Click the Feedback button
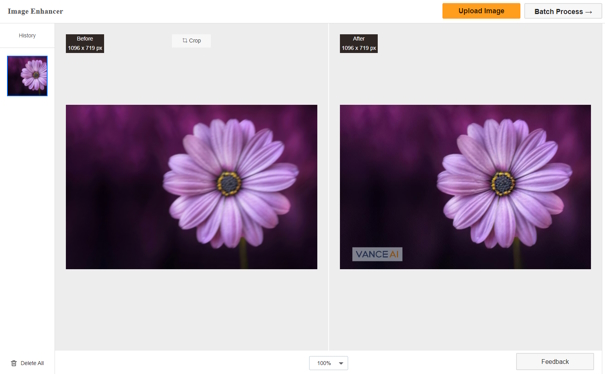The image size is (605, 374). click(x=555, y=362)
